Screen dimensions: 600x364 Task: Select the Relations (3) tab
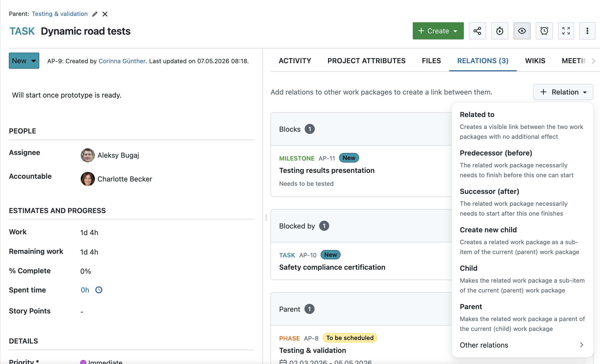(x=483, y=61)
